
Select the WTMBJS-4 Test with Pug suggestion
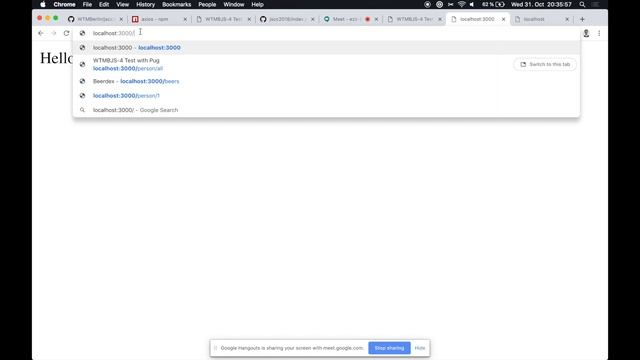pyautogui.click(x=327, y=64)
